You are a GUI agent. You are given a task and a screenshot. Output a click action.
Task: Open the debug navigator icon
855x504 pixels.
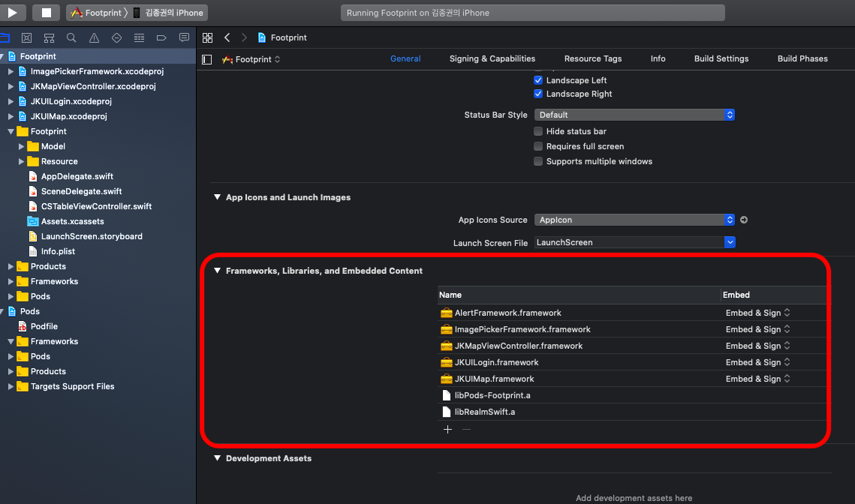[139, 37]
